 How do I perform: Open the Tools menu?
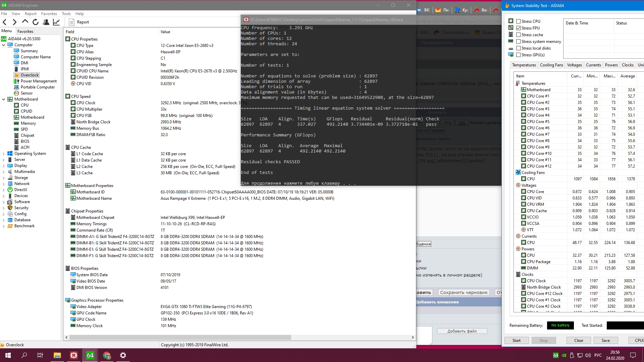pyautogui.click(x=66, y=14)
